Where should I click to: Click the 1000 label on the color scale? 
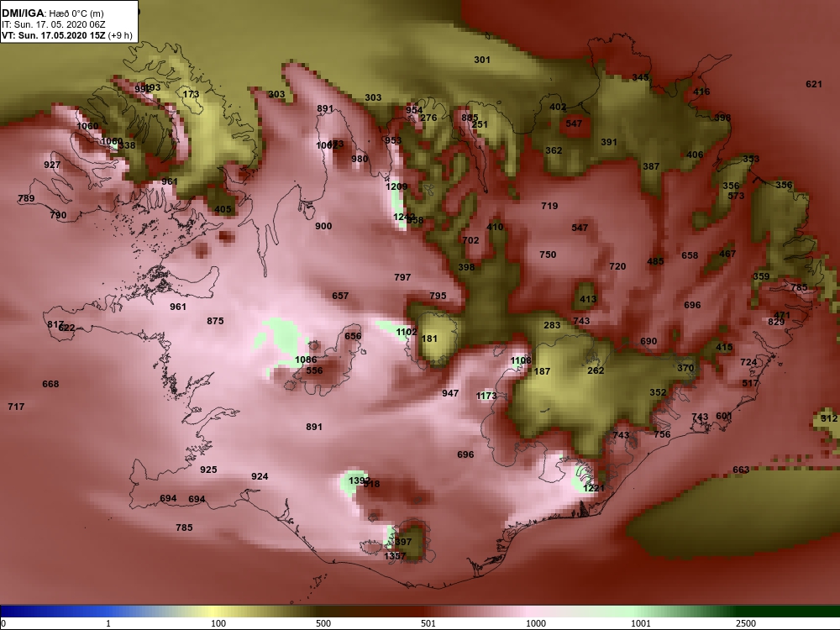coord(536,623)
